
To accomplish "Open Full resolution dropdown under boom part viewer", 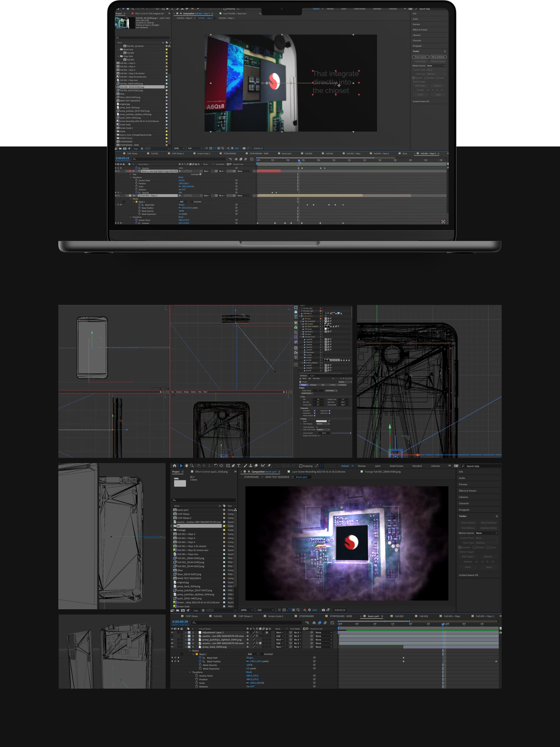I will pos(266,610).
